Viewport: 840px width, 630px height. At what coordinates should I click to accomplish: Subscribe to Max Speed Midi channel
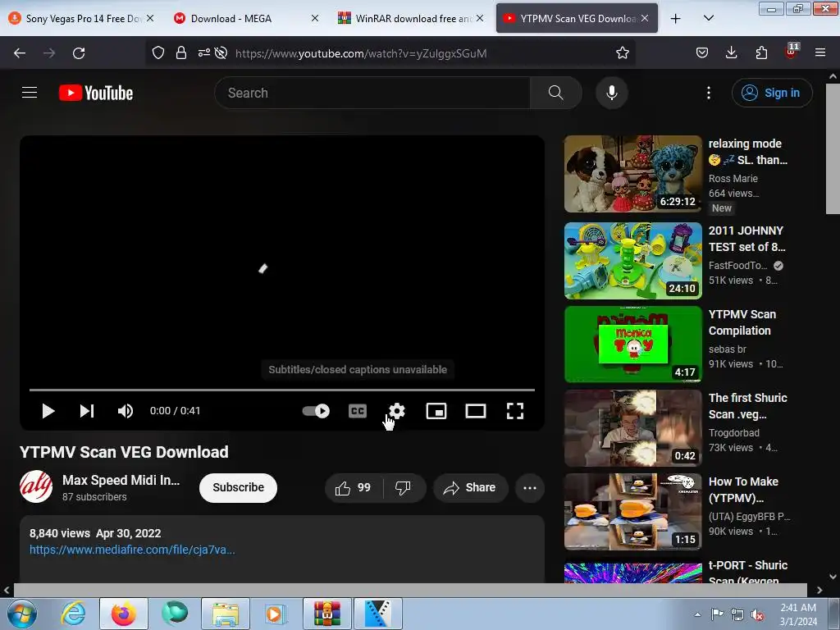click(239, 487)
